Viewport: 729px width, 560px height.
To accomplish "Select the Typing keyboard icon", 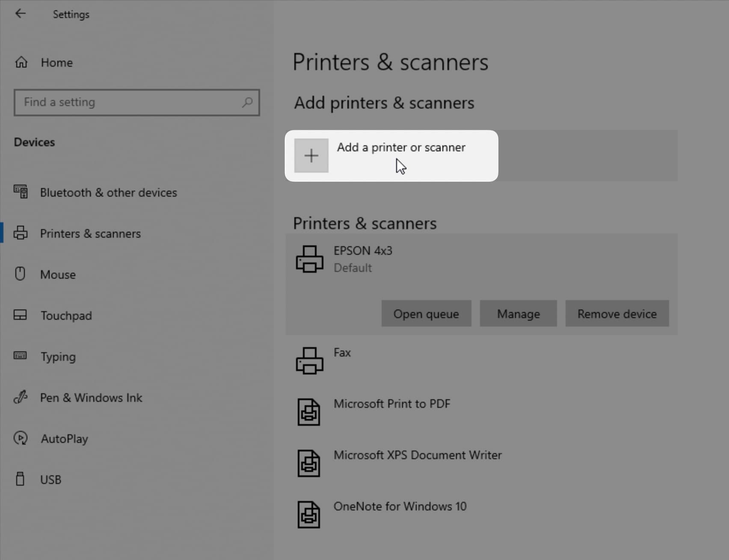I will coord(20,356).
